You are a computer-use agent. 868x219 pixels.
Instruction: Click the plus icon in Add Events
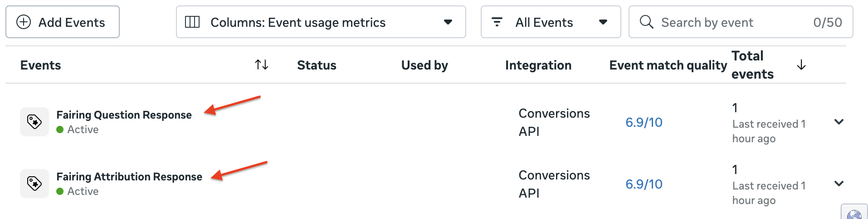24,22
